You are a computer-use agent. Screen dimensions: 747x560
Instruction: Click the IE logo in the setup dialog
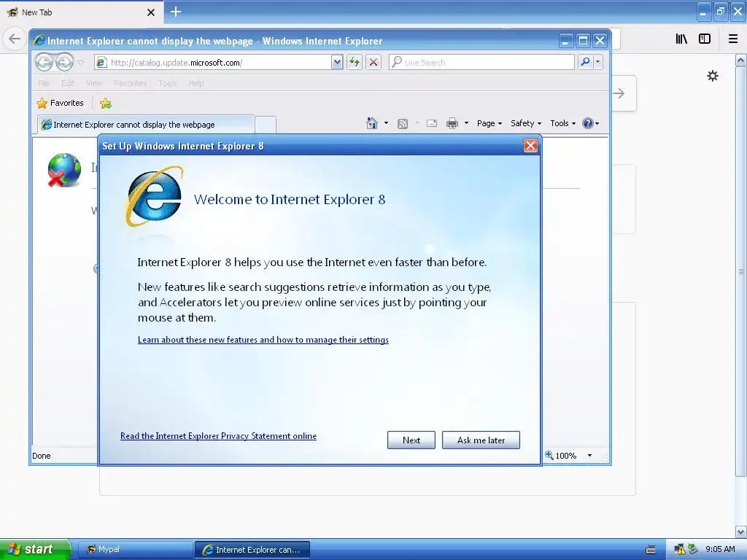154,196
